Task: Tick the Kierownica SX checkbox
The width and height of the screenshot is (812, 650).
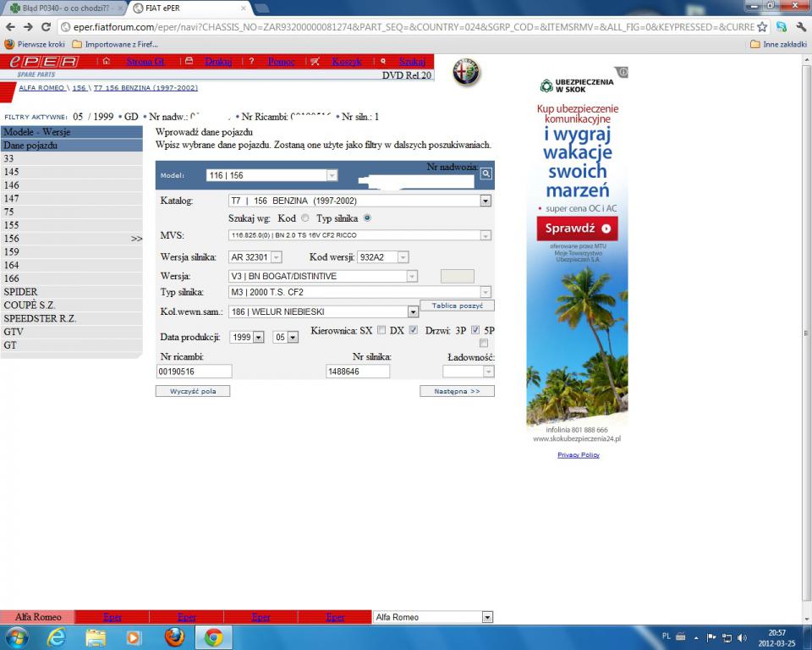Action: pyautogui.click(x=381, y=330)
